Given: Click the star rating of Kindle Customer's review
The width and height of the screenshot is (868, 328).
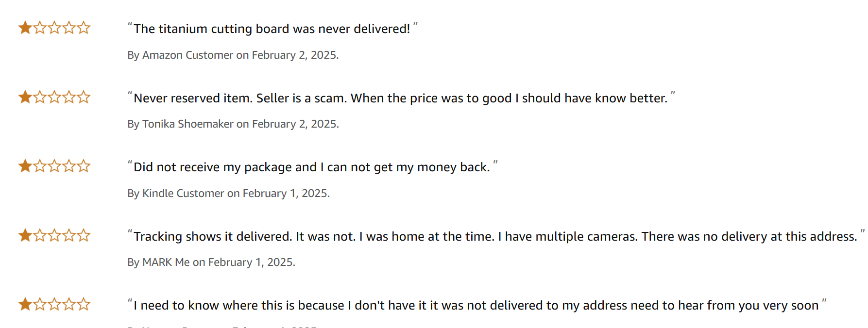Looking at the screenshot, I should (54, 166).
